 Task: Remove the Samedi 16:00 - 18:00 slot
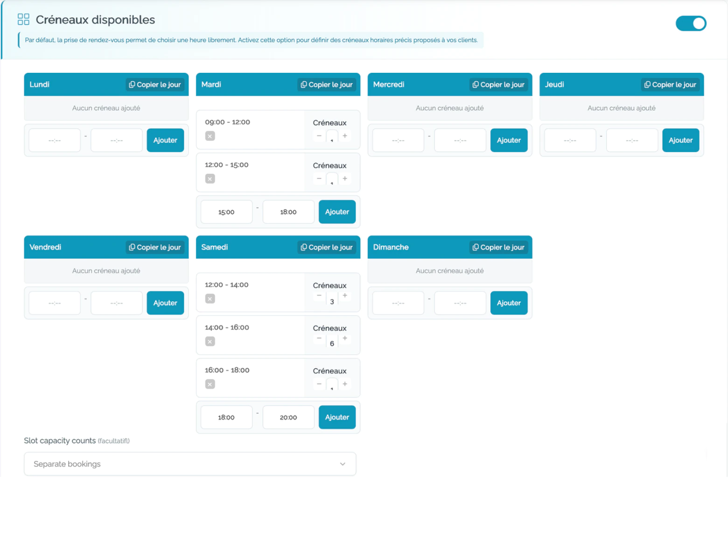210,384
